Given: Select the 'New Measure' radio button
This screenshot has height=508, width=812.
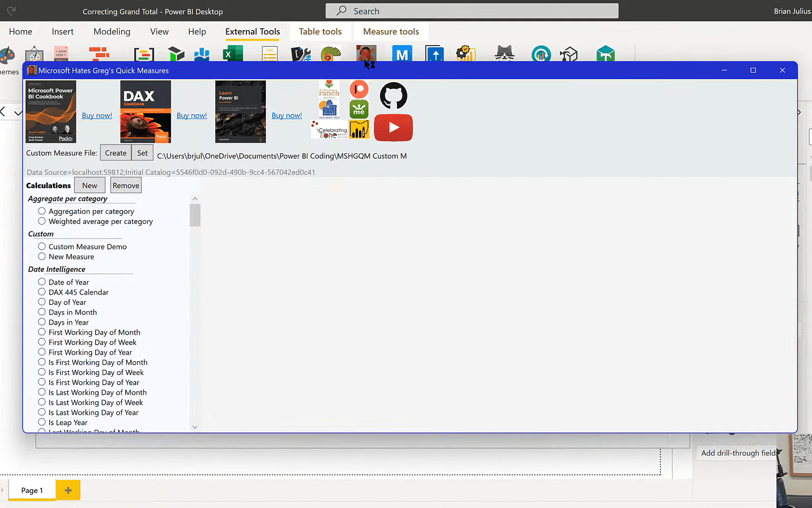Looking at the screenshot, I should point(42,257).
